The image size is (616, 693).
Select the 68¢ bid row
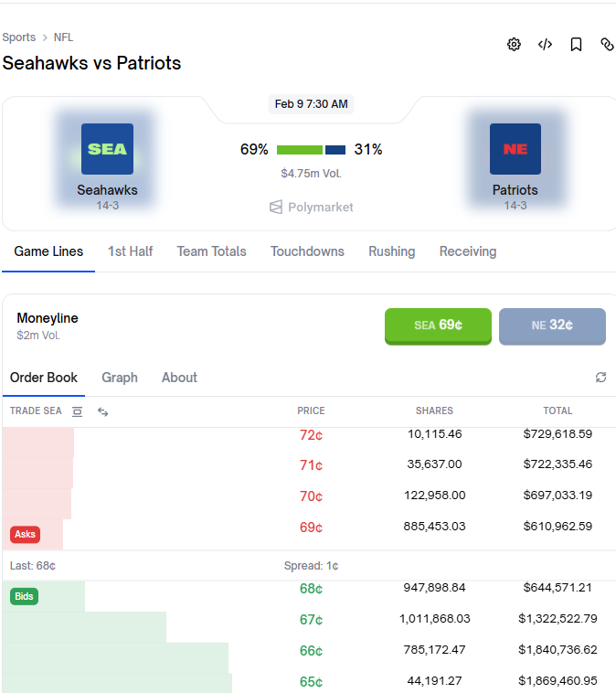click(x=311, y=589)
